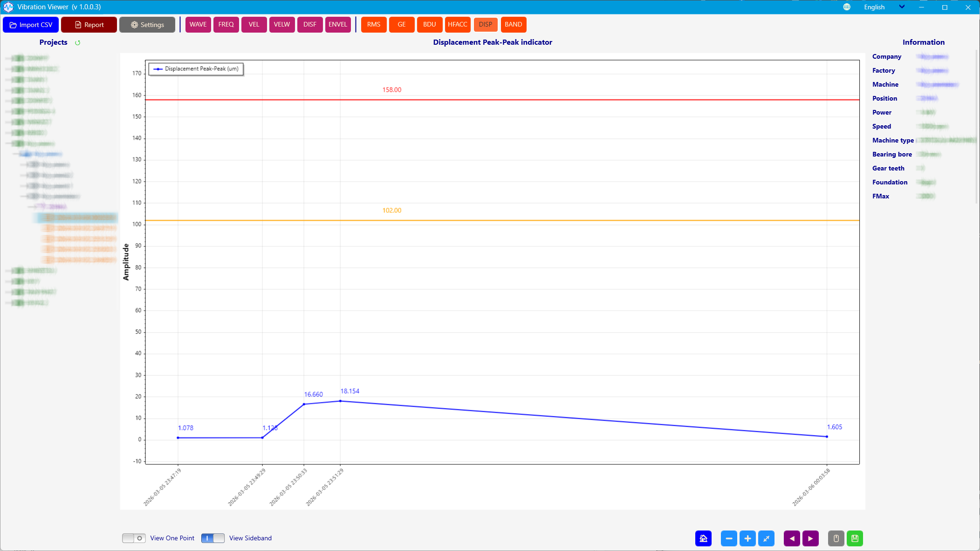Open the English language dropdown

click(884, 7)
